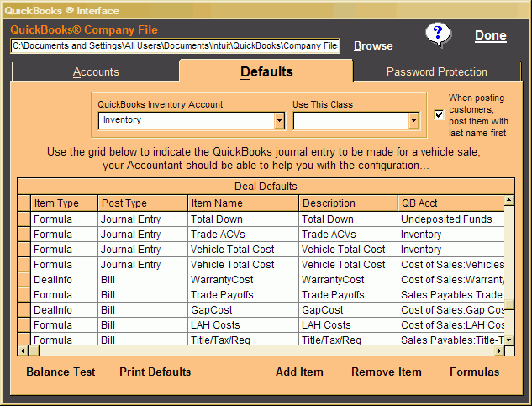
Task: Click Browse for company file
Action: click(373, 46)
